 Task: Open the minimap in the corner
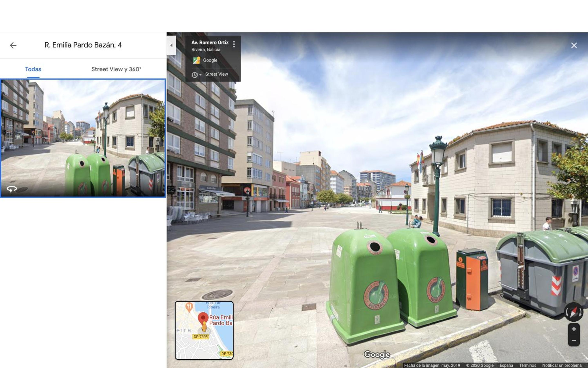click(x=204, y=330)
